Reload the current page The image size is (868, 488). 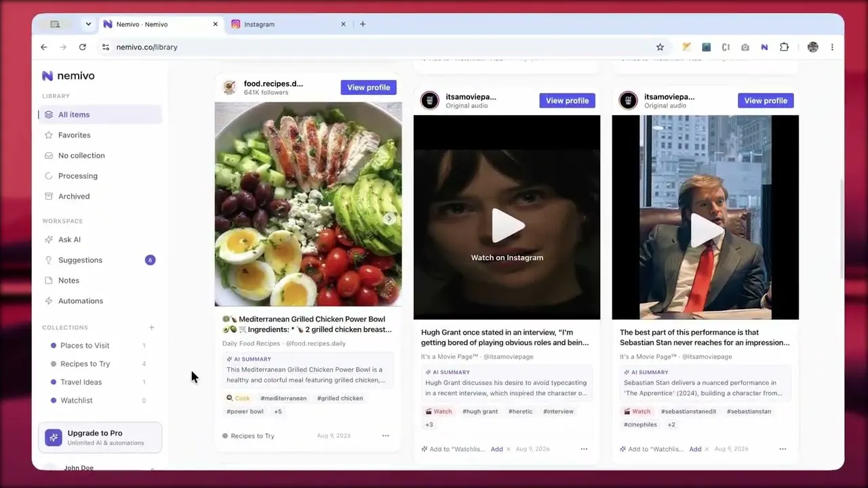coord(83,47)
